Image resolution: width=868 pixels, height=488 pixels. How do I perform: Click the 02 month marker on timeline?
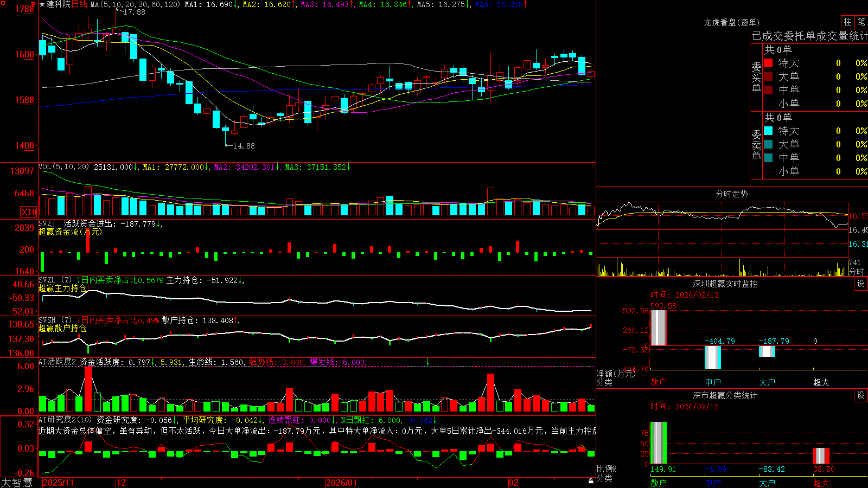514,483
